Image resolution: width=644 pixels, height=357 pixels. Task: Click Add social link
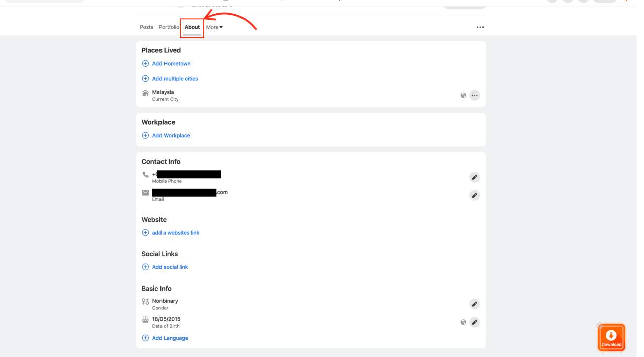pos(170,267)
